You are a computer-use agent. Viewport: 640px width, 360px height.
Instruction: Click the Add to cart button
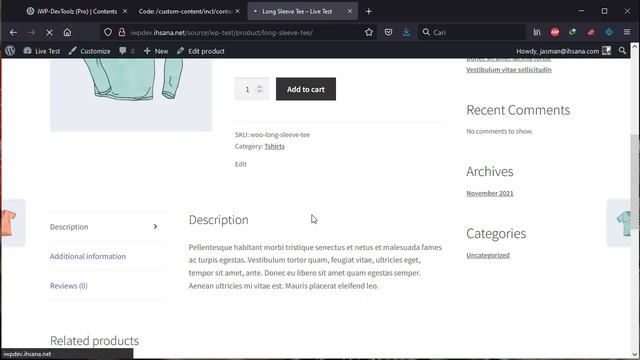(306, 89)
